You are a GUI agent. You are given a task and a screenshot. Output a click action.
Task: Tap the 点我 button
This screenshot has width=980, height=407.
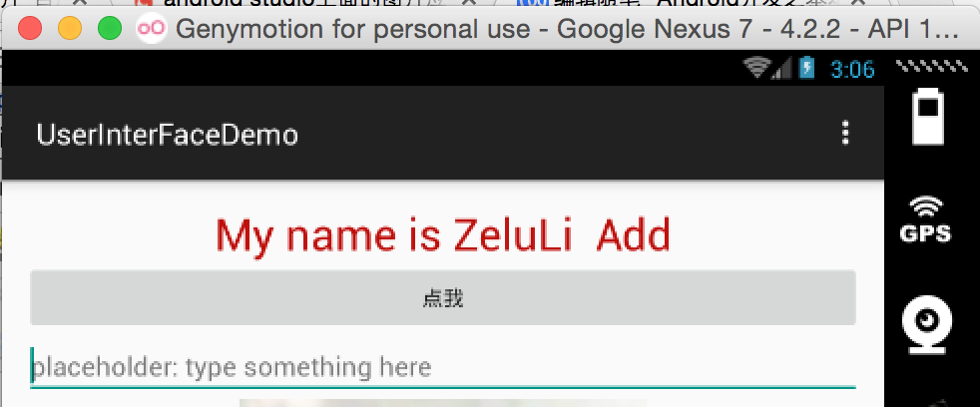(x=442, y=297)
